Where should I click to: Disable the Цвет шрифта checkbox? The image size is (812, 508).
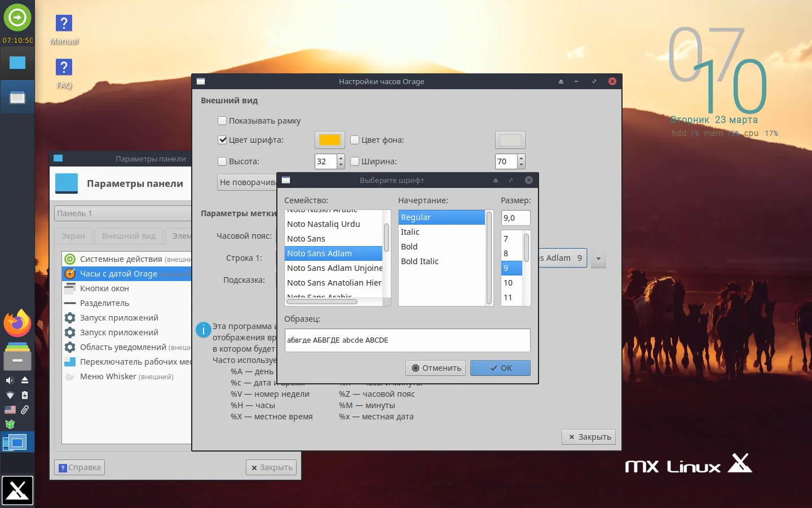point(223,140)
